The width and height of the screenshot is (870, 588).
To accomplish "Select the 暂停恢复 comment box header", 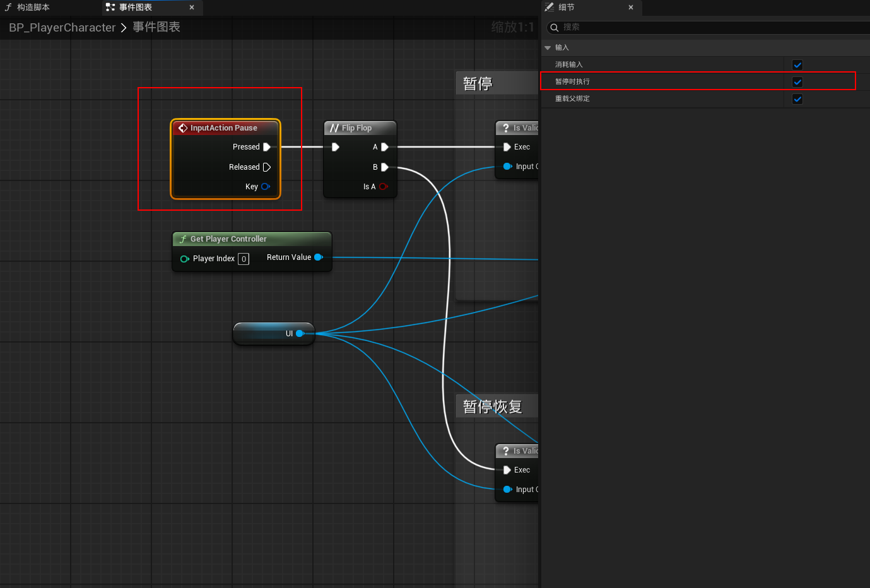I will click(497, 406).
